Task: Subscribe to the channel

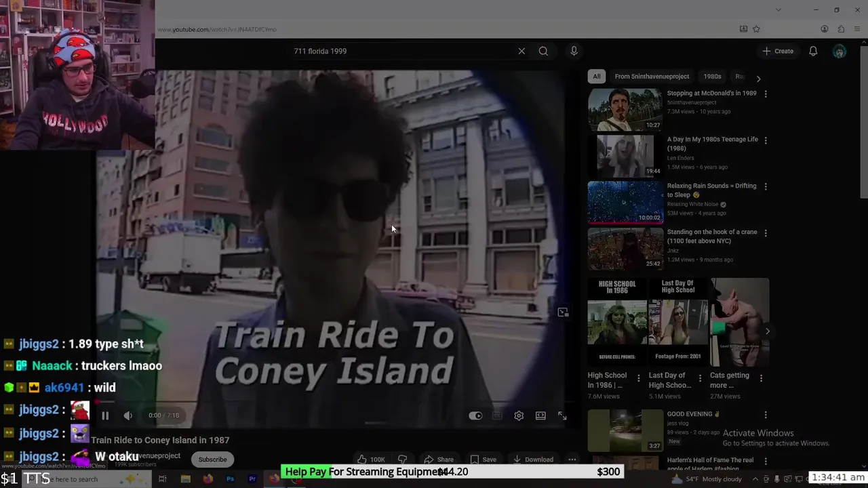Action: (212, 460)
